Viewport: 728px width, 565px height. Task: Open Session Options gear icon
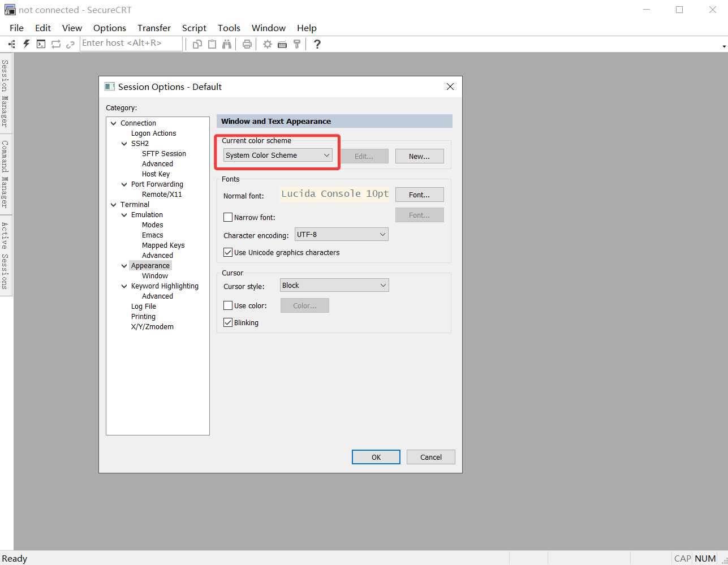point(267,44)
